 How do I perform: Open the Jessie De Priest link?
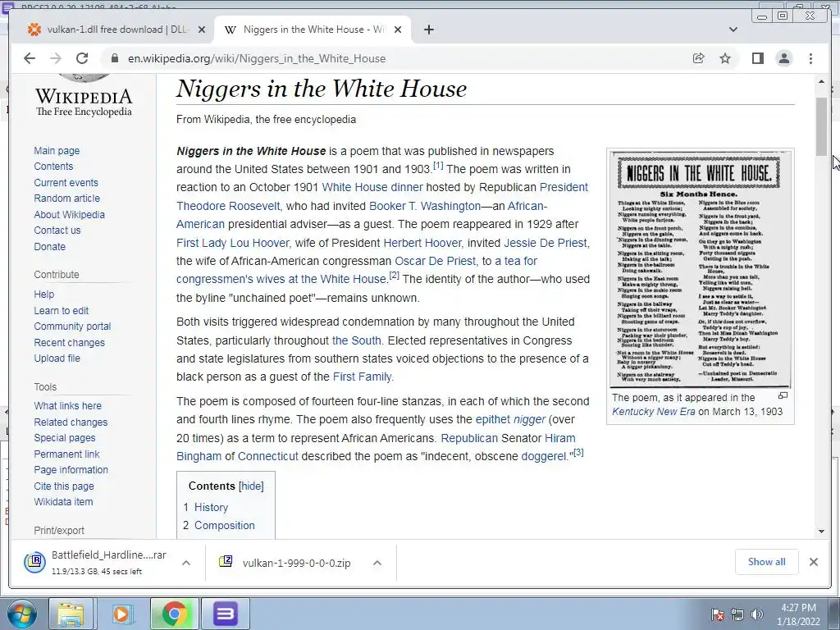point(546,243)
